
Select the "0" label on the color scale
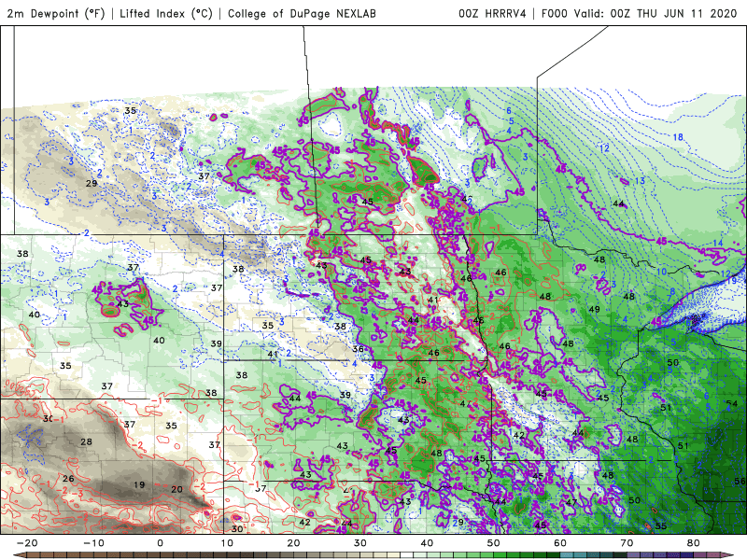coord(160,543)
